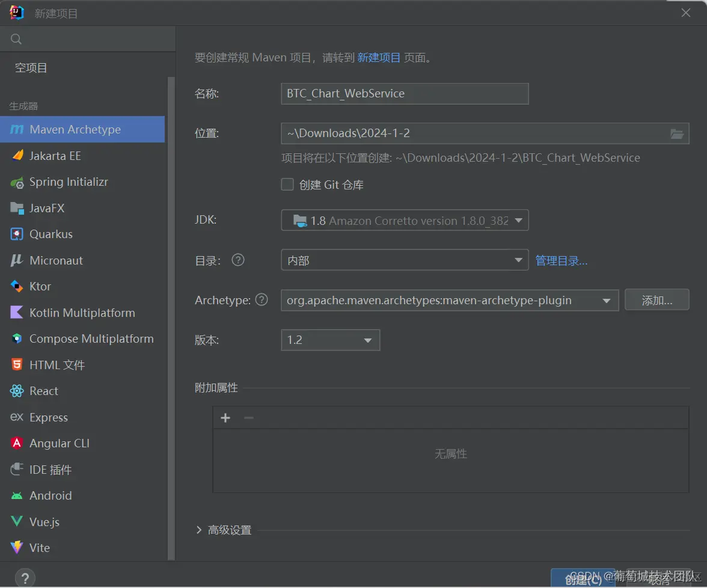707x588 pixels.
Task: Click the generator list scrollbar
Action: (171, 319)
